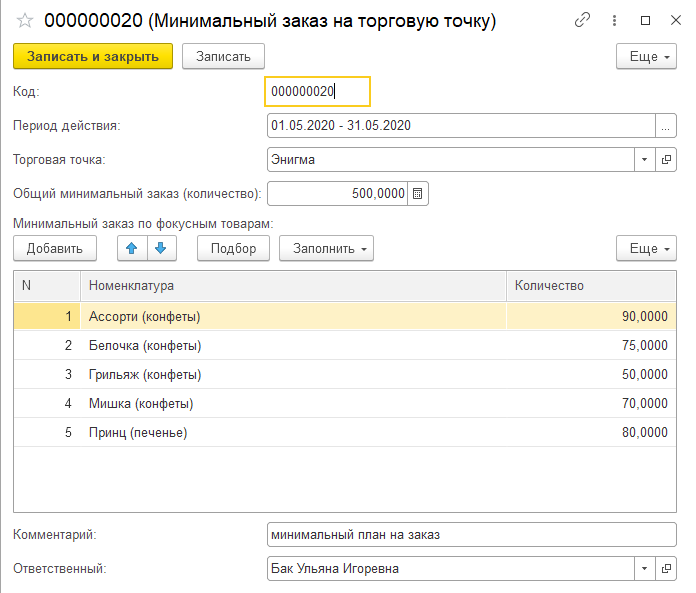Click quantity cell 80,0000
696x593 pixels.
(591, 432)
